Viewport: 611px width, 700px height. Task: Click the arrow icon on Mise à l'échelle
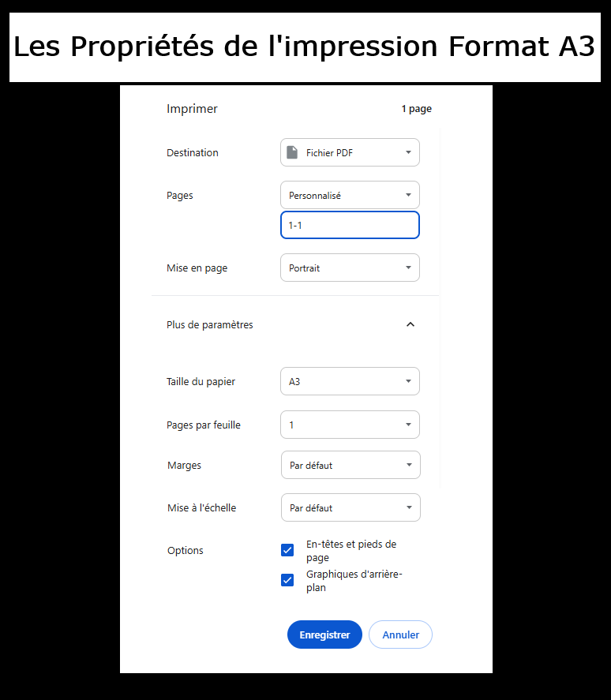(408, 507)
